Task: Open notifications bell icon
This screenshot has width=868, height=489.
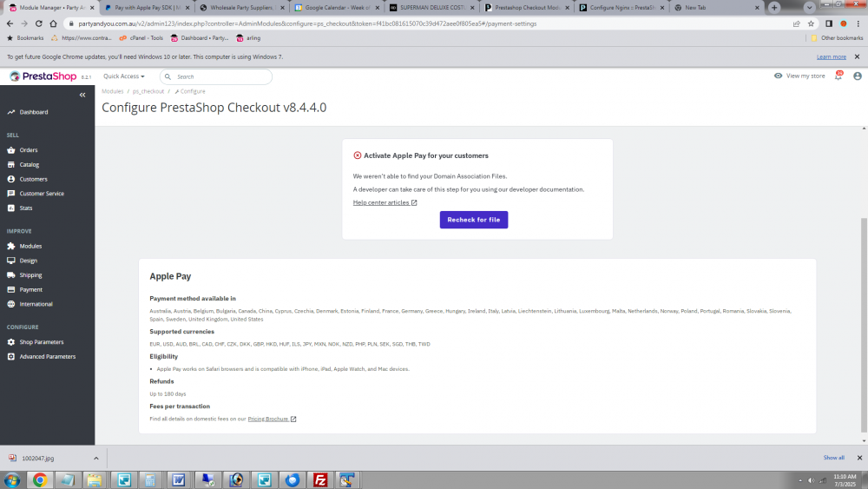Action: (838, 76)
